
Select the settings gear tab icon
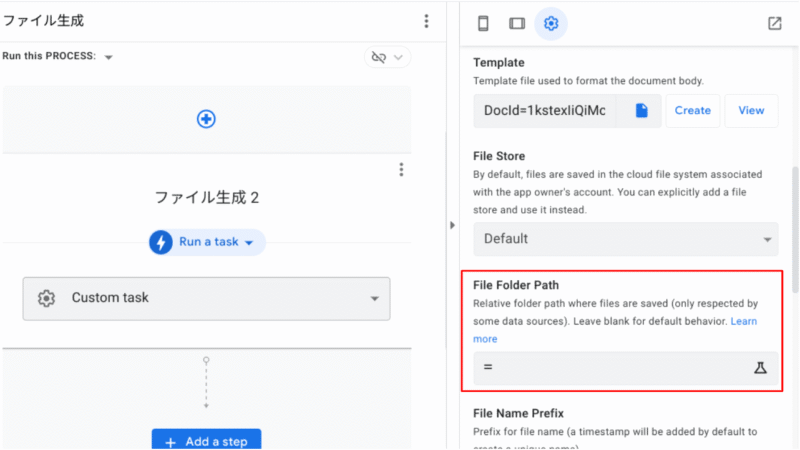click(x=550, y=23)
